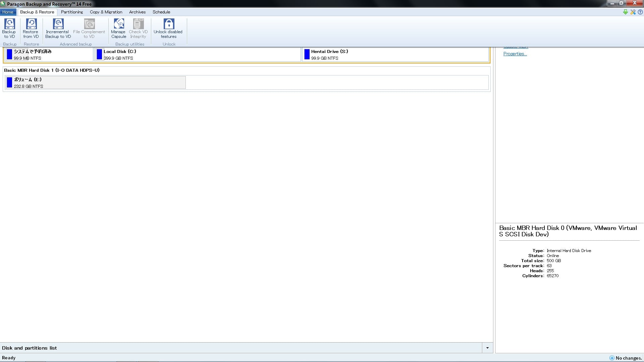
Task: Open the Archives tab
Action: click(137, 12)
